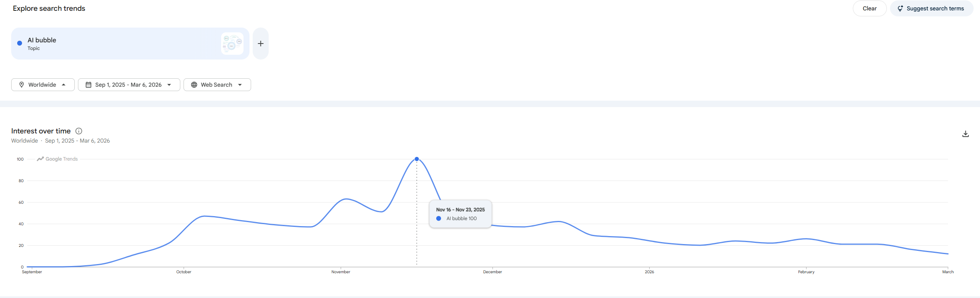Click the February label on the time axis

point(806,272)
